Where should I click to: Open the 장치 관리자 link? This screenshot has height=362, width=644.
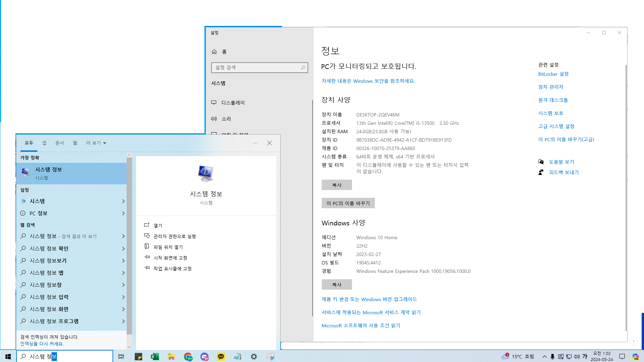pyautogui.click(x=551, y=87)
